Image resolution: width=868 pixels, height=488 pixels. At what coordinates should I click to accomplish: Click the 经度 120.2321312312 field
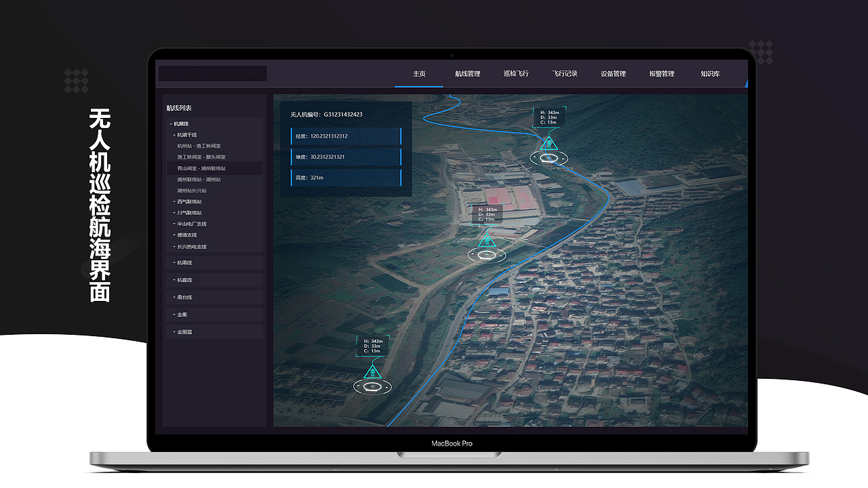[346, 136]
